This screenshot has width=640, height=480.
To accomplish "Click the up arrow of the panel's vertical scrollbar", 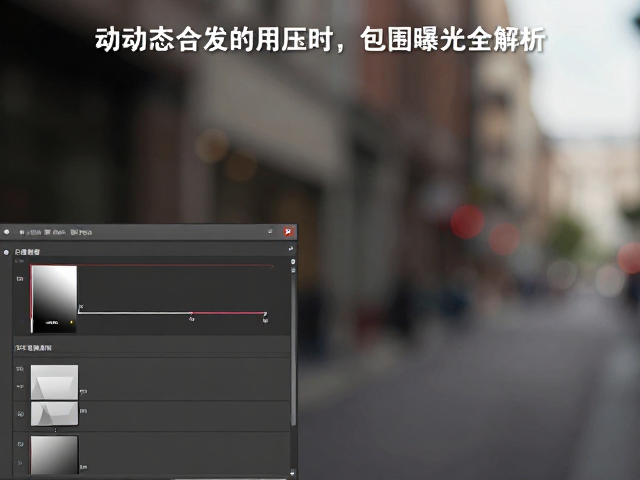I will [x=293, y=262].
